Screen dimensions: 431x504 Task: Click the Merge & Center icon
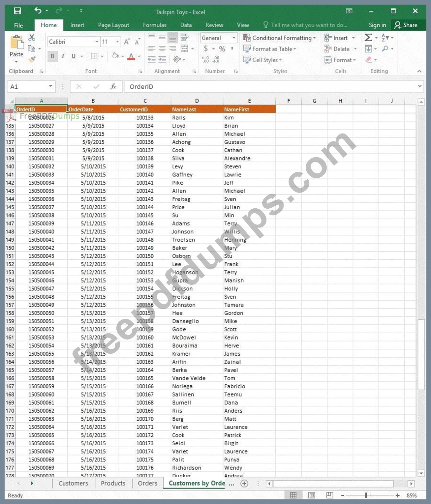pos(184,49)
